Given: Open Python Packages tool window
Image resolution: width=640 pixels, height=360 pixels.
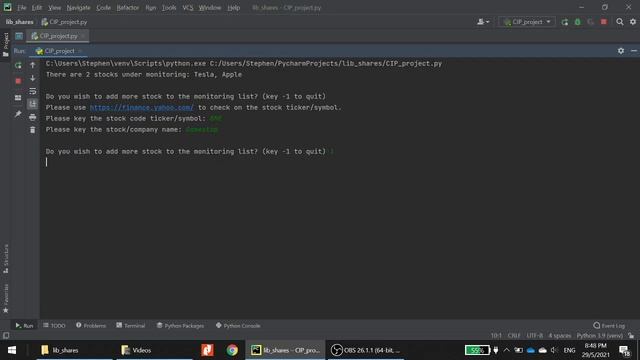Looking at the screenshot, I should (180, 325).
